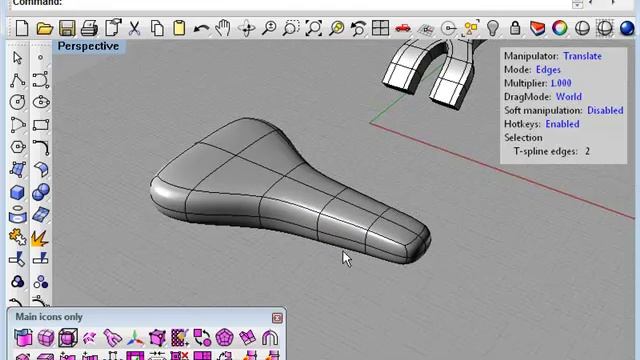This screenshot has height=360, width=640.
Task: Toggle Soft manipulation Disabled
Action: [605, 110]
